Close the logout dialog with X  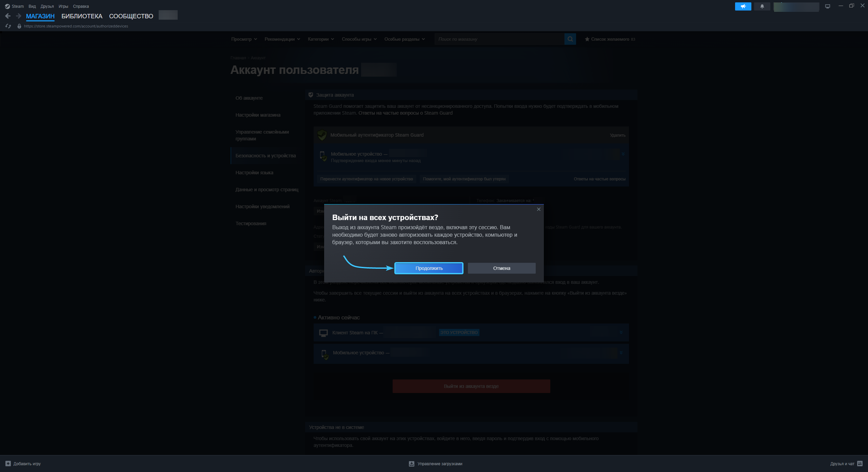(539, 209)
